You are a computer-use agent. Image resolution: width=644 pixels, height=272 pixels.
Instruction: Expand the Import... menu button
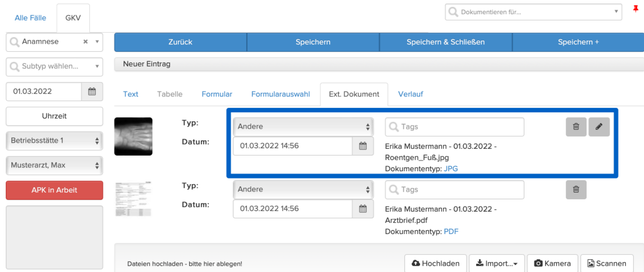[497, 263]
